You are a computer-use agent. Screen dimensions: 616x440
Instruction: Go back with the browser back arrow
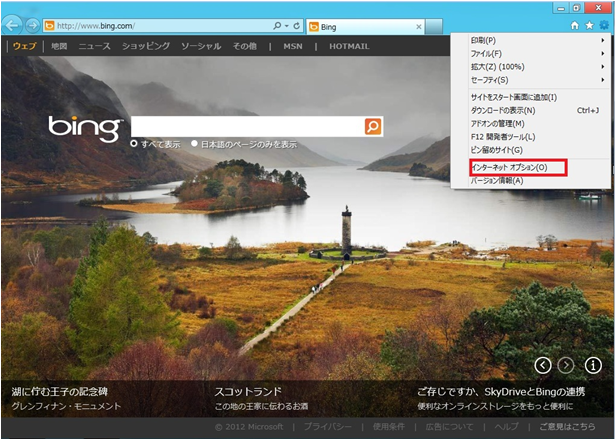click(x=12, y=26)
